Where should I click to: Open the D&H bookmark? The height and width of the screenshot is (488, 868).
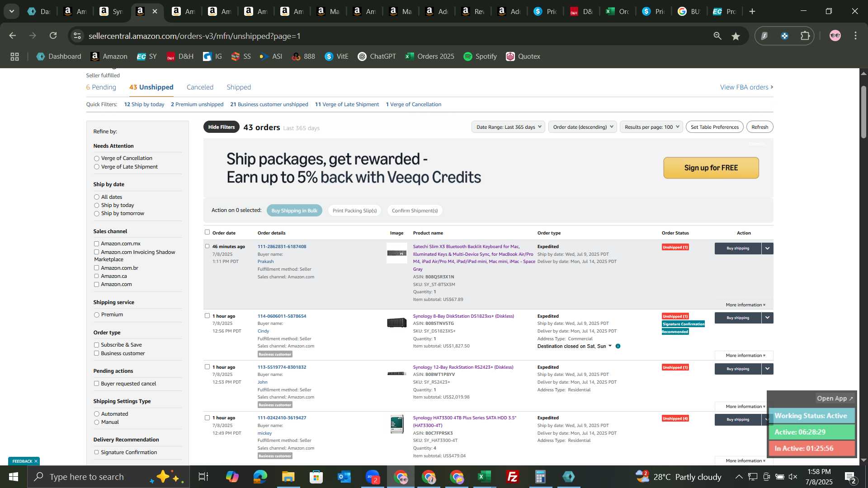tap(180, 56)
